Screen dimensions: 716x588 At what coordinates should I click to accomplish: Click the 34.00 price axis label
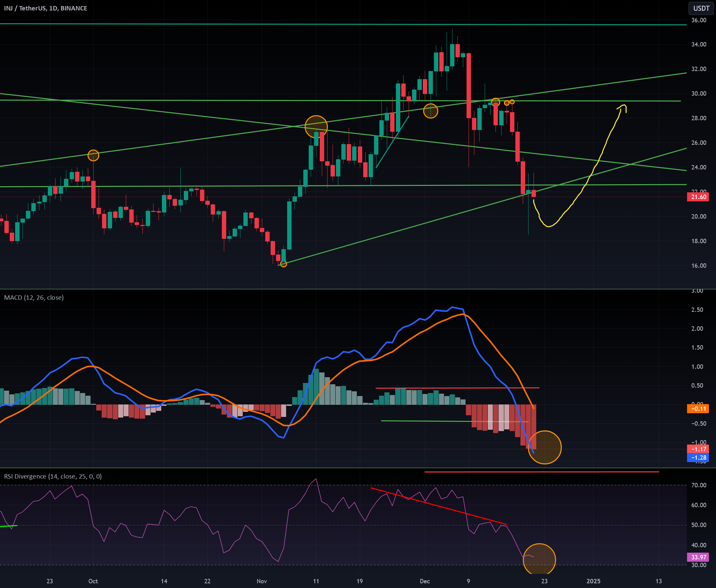pyautogui.click(x=699, y=44)
